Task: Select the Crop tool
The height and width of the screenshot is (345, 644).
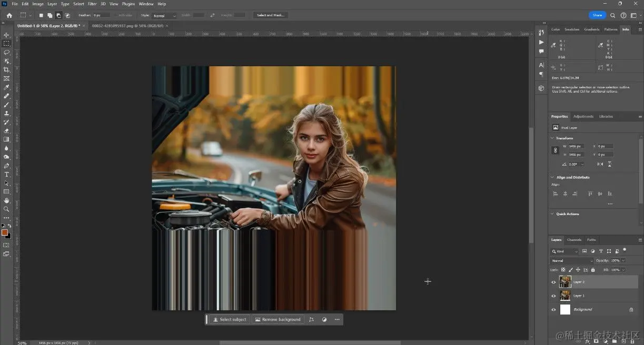Action: click(x=7, y=69)
